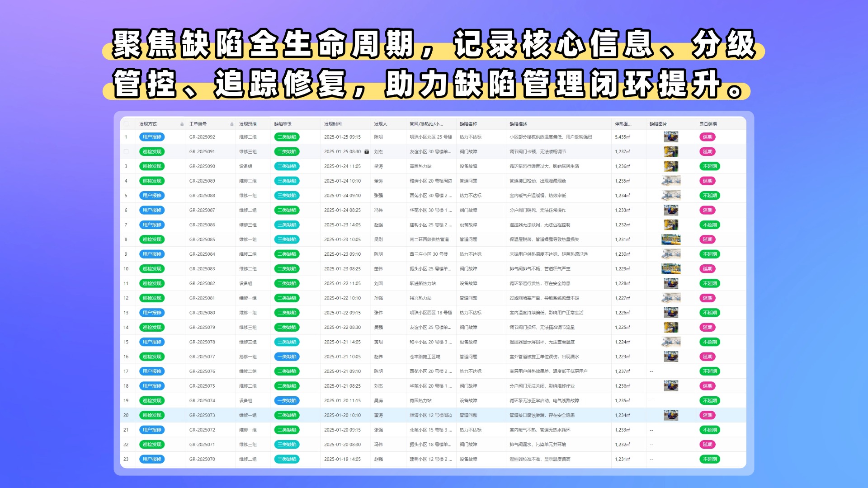This screenshot has height=488, width=868.
Task: Click 不延期 badge for GR-2025090
Action: 710,166
